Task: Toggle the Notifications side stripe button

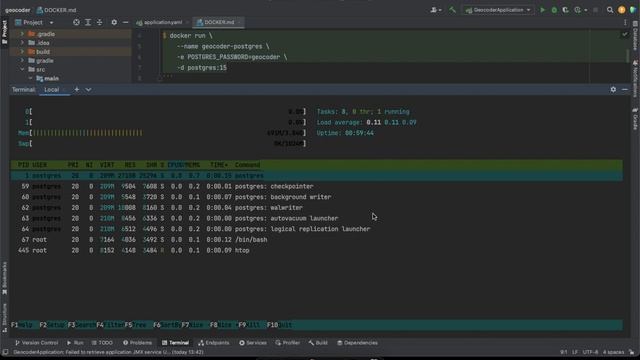Action: (635, 79)
